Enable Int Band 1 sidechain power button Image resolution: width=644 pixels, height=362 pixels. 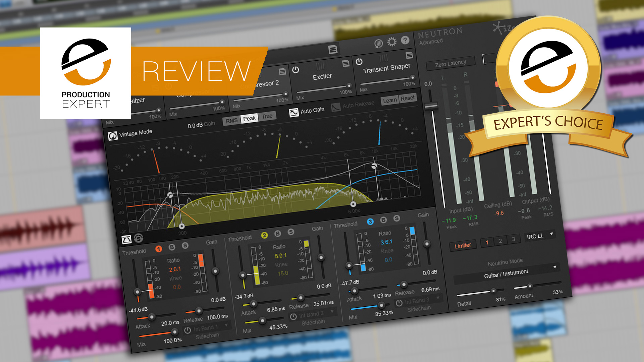click(187, 330)
